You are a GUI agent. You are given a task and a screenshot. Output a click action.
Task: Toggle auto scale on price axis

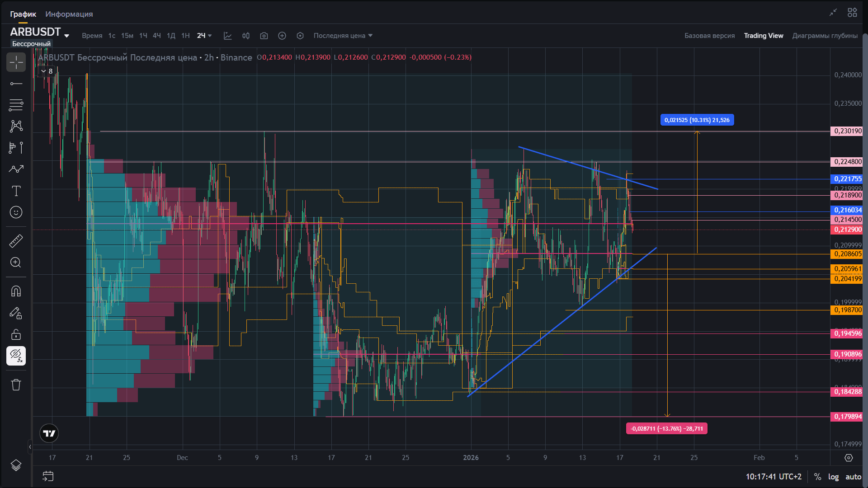[853, 477]
